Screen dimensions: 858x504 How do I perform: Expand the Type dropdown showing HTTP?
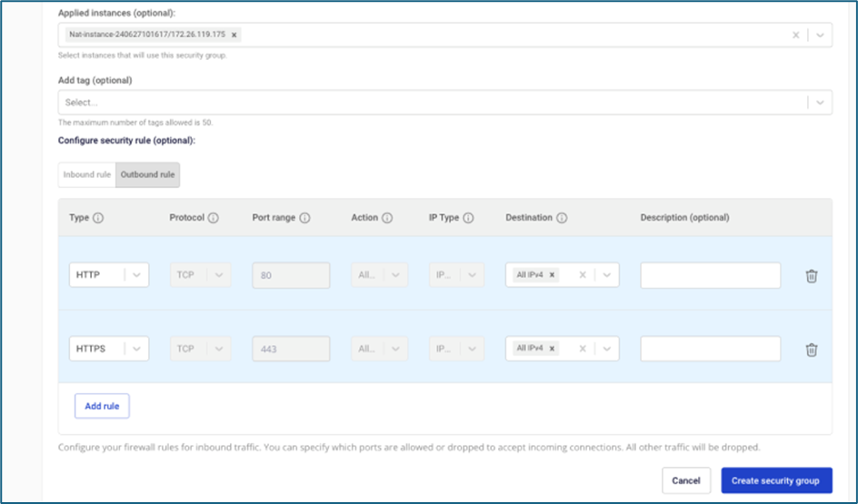pos(136,275)
